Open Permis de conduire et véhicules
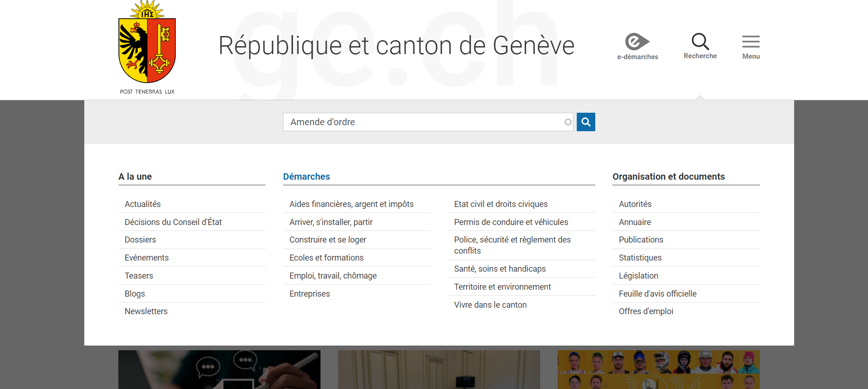868x389 pixels. click(x=511, y=222)
